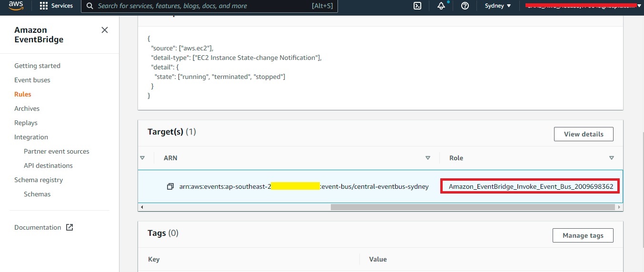Select Rules in the sidebar
644x272 pixels.
pyautogui.click(x=23, y=94)
